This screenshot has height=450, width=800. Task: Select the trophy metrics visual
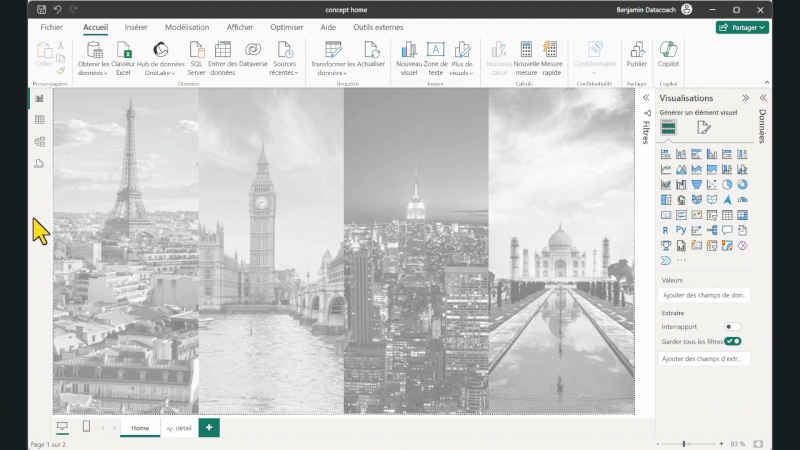(666, 246)
